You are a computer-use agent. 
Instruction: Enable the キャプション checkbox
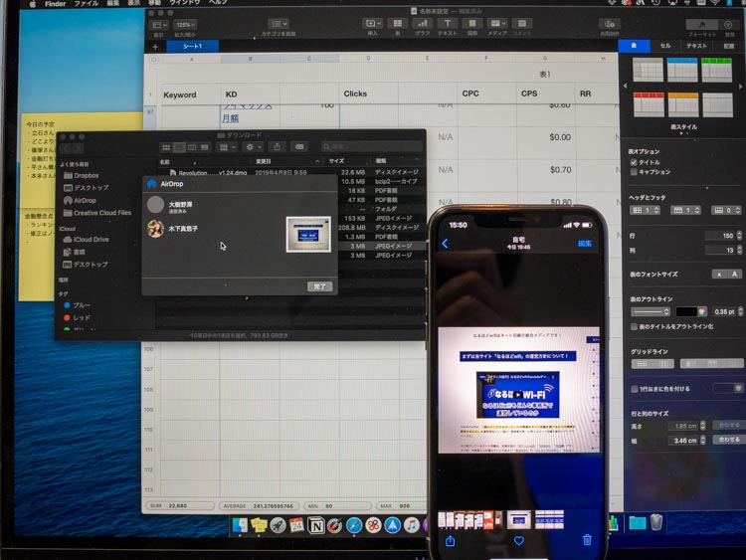[x=634, y=172]
